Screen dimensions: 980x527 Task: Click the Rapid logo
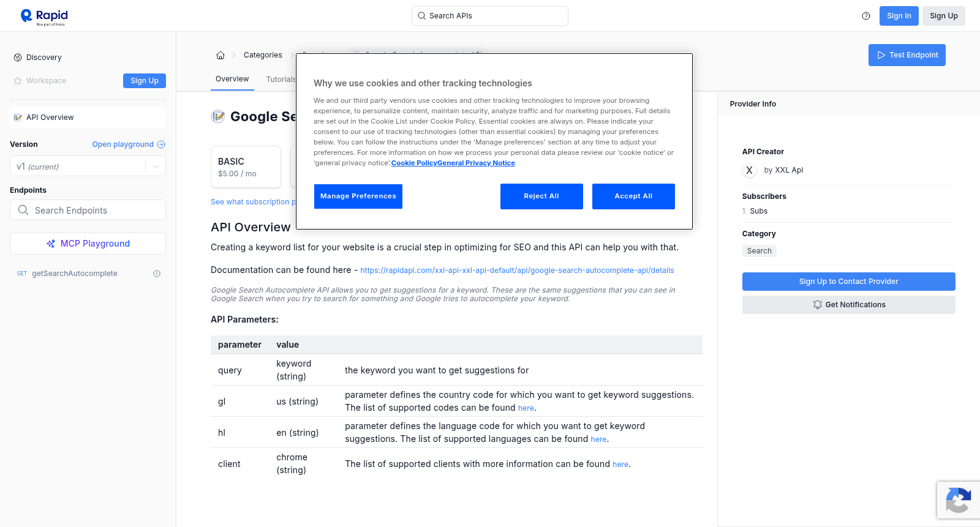[x=44, y=17]
